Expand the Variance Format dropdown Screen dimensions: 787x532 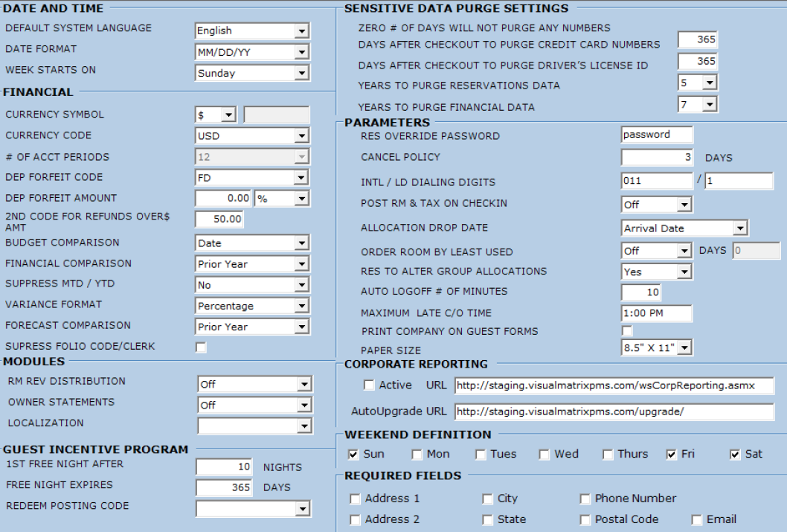pyautogui.click(x=301, y=306)
